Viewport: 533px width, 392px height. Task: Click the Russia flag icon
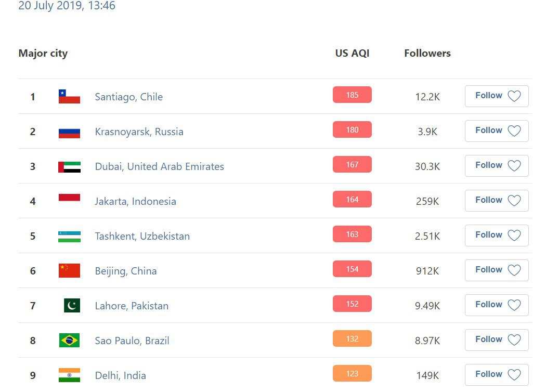click(69, 132)
